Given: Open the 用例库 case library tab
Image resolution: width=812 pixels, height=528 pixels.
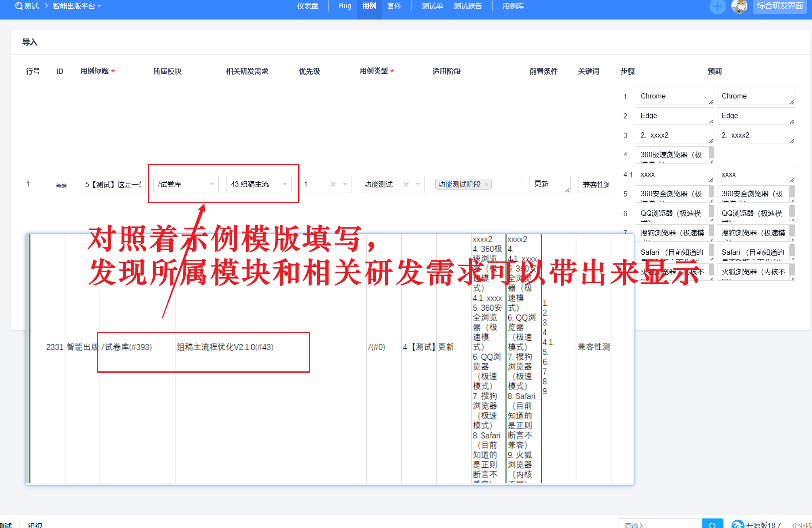Looking at the screenshot, I should 513,6.
